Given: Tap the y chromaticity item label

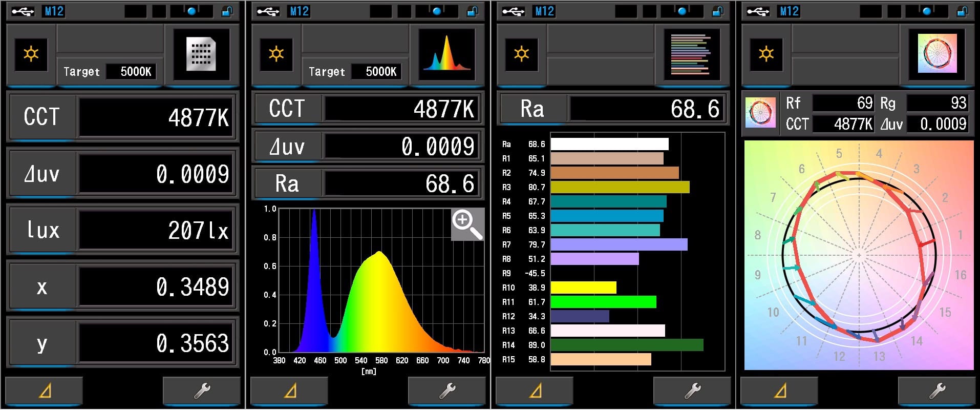Looking at the screenshot, I should point(42,342).
